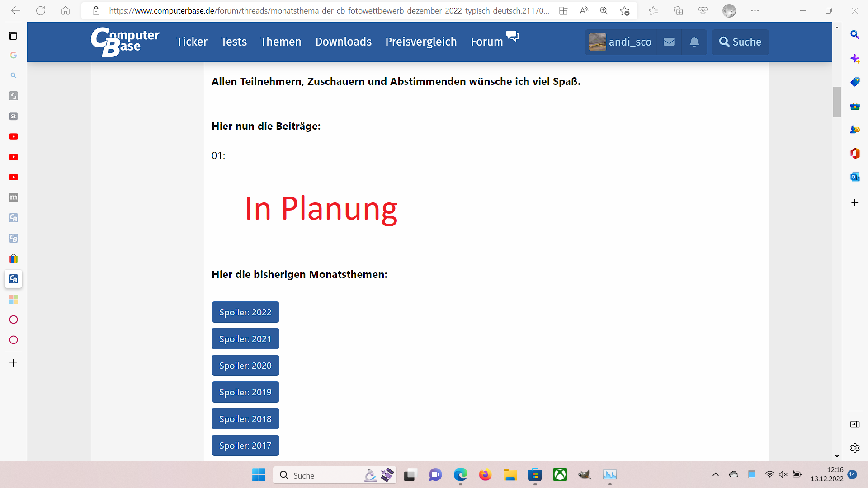
Task: Open Edge sidebar settings gear
Action: (854, 448)
